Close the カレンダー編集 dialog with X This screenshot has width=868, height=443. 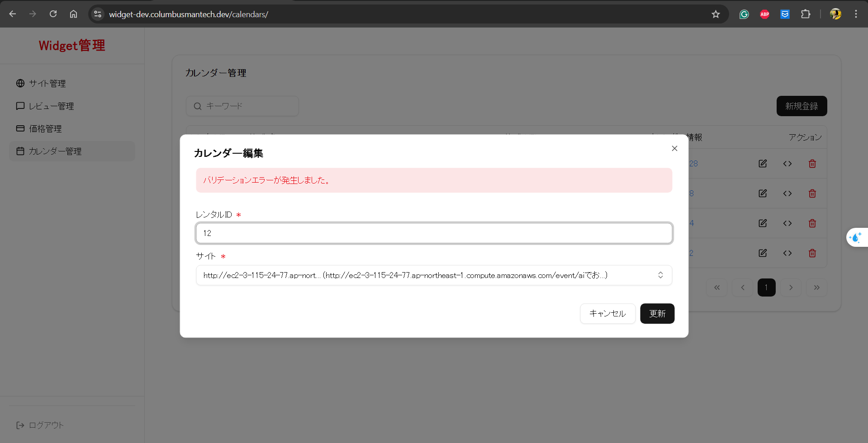(674, 148)
